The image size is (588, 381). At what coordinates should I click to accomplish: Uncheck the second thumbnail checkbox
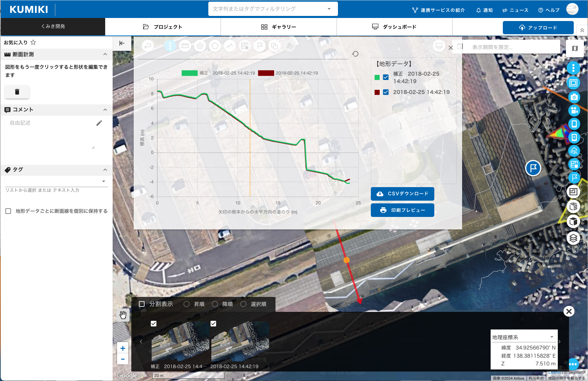click(213, 324)
